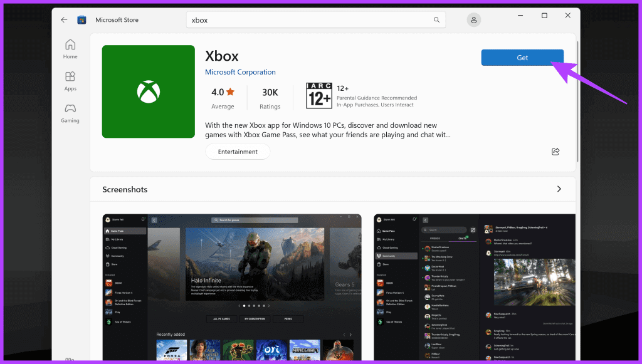Share the Xbox app via share icon
The image size is (642, 364).
click(x=555, y=152)
